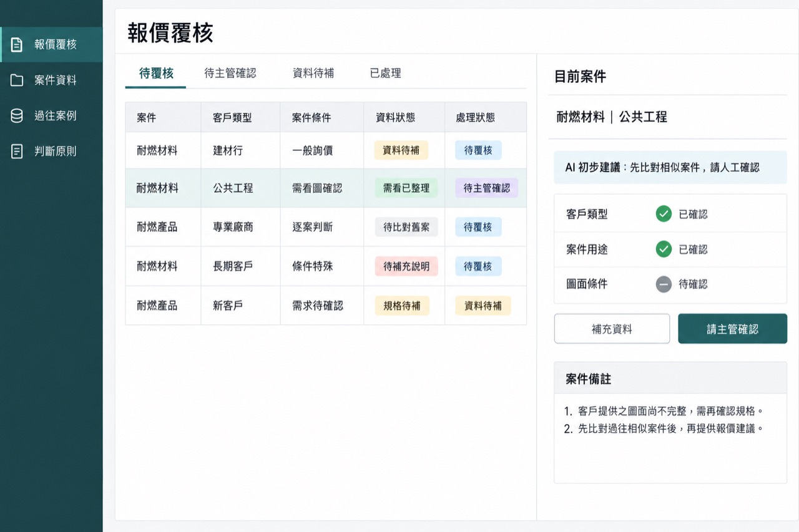
Task: Select the 新客戶 cell
Action: click(x=240, y=306)
